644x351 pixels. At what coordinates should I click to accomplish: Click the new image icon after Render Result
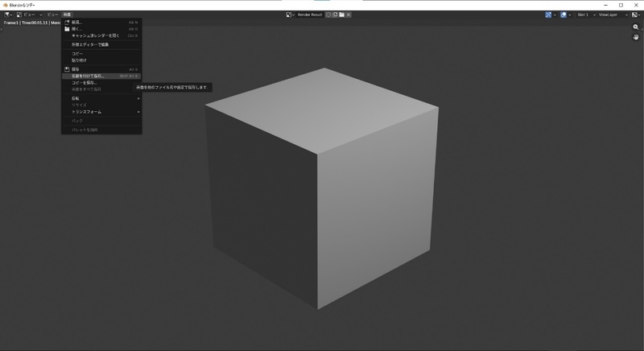(335, 14)
